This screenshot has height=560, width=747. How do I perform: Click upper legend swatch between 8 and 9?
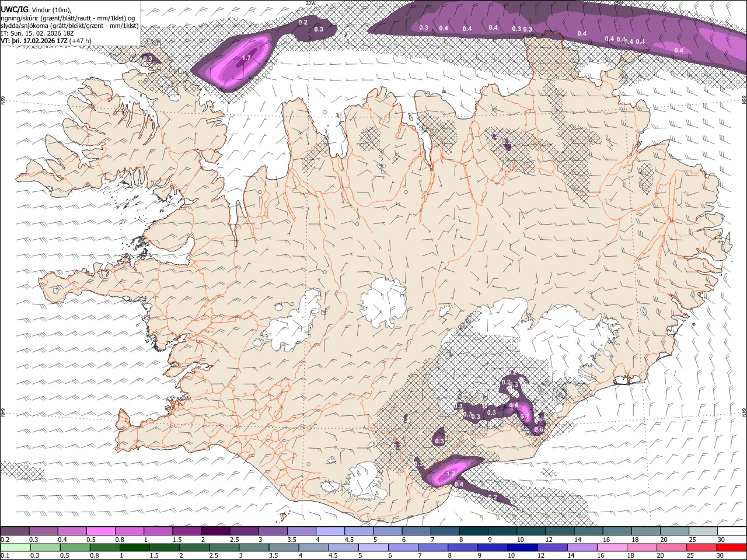pyautogui.click(x=473, y=531)
